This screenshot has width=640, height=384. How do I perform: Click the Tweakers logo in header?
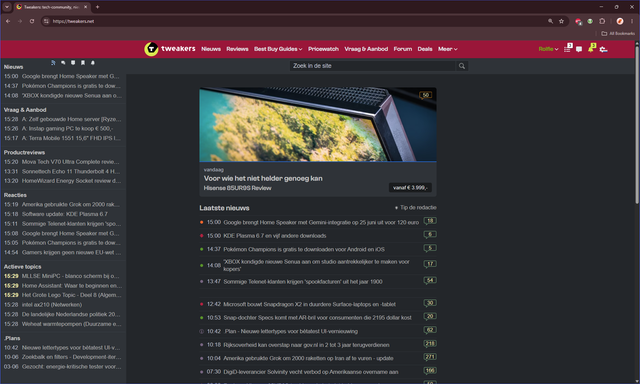[x=170, y=49]
